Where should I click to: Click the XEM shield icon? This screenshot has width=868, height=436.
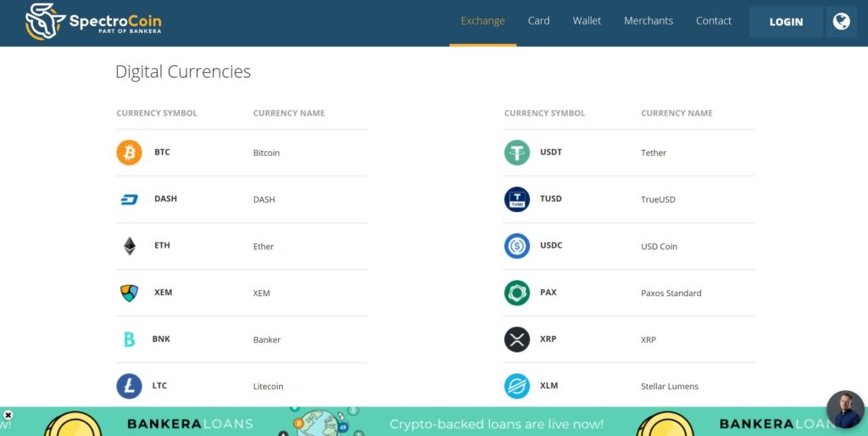click(129, 293)
